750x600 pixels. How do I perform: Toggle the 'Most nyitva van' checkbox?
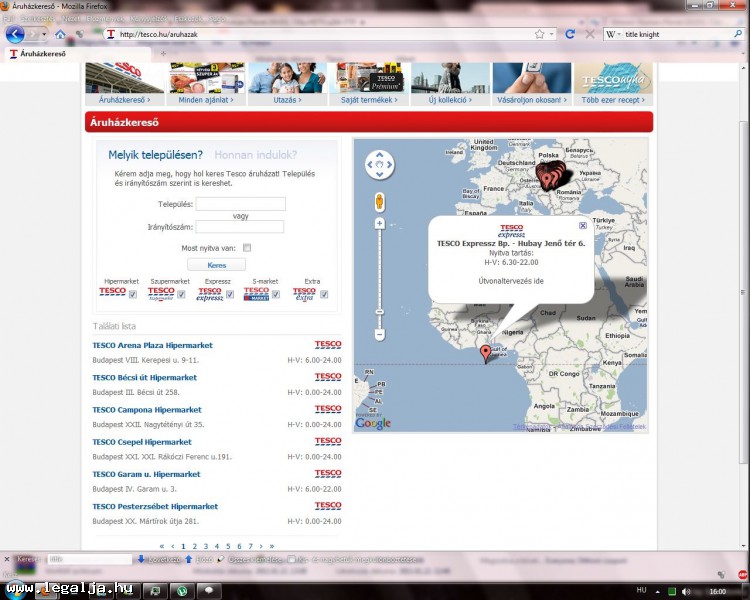247,247
